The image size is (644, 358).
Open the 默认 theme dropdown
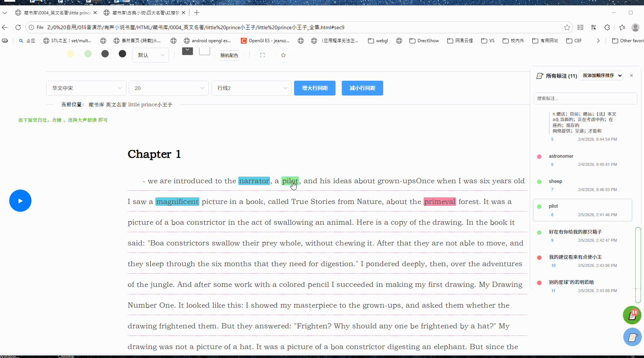(x=151, y=55)
